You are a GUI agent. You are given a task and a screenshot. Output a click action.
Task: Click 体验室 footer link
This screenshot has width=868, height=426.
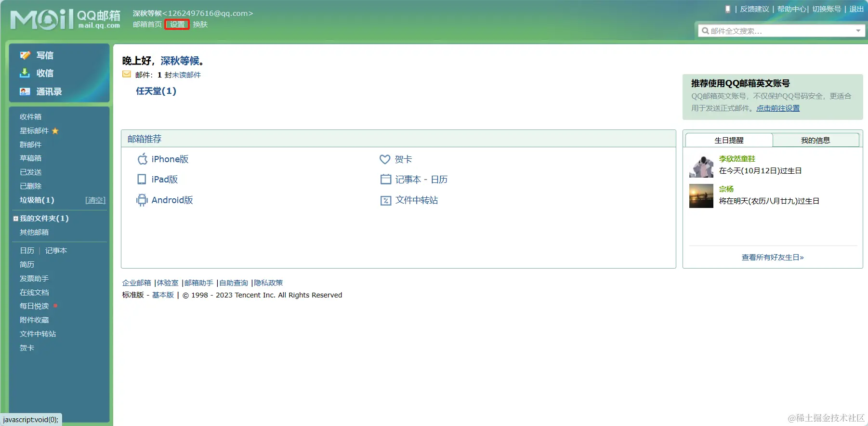tap(168, 283)
